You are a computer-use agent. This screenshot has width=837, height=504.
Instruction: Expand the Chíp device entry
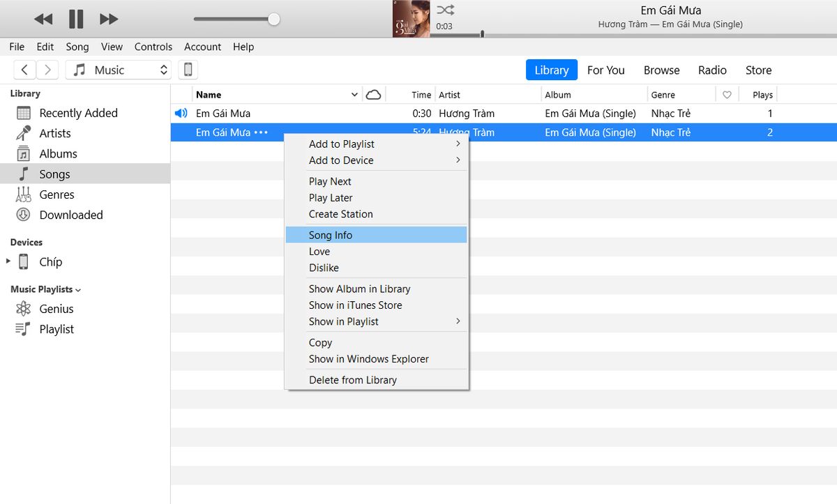click(x=9, y=261)
